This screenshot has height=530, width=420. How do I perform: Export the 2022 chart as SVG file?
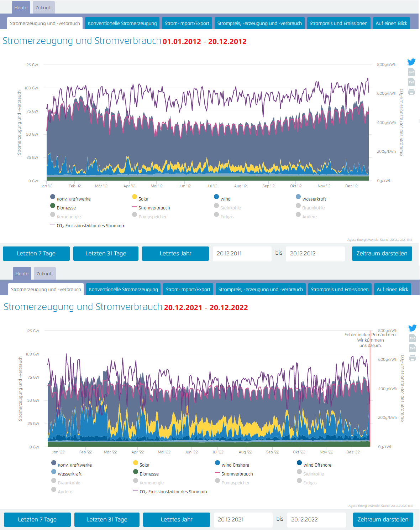click(x=413, y=348)
